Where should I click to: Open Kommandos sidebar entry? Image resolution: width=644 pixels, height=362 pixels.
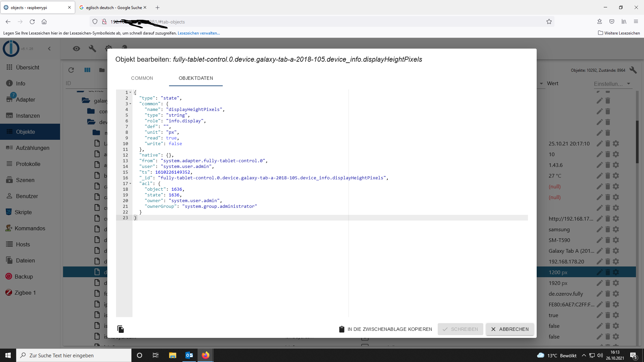30,228
